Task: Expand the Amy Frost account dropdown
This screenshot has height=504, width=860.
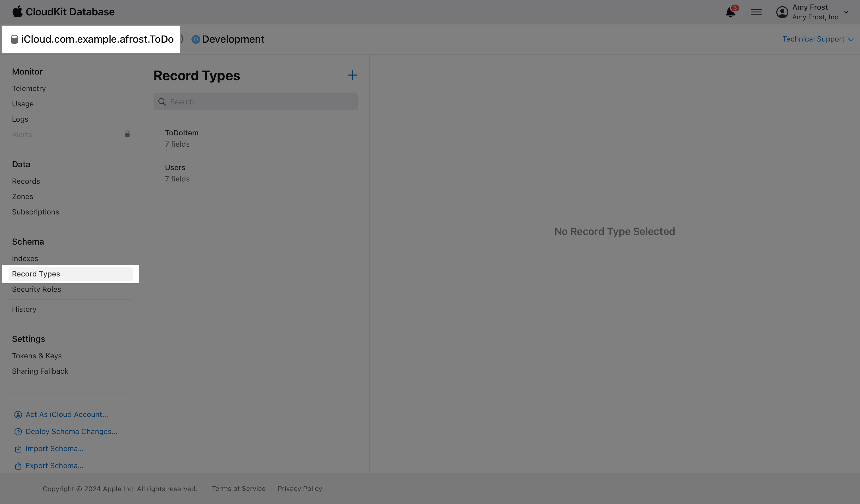Action: tap(846, 12)
